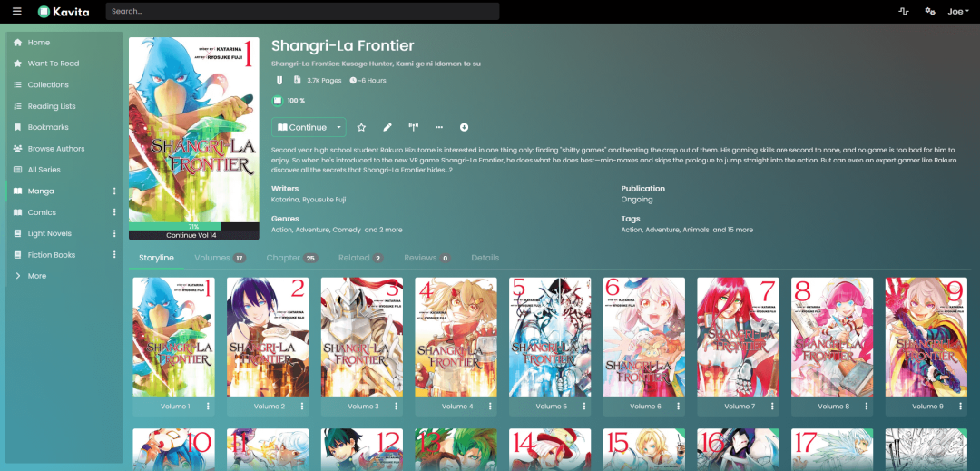The width and height of the screenshot is (980, 471).
Task: Switch to Storyline tab
Action: tap(156, 258)
